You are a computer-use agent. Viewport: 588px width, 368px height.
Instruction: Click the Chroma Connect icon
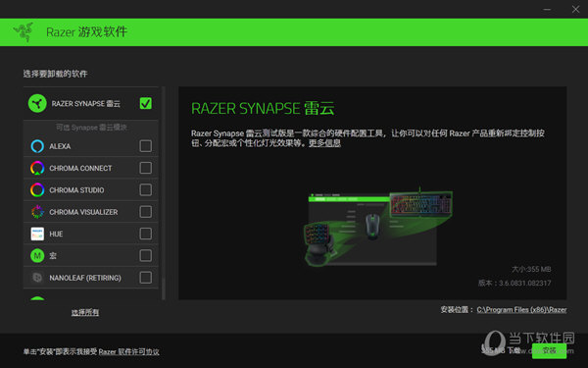coord(37,168)
